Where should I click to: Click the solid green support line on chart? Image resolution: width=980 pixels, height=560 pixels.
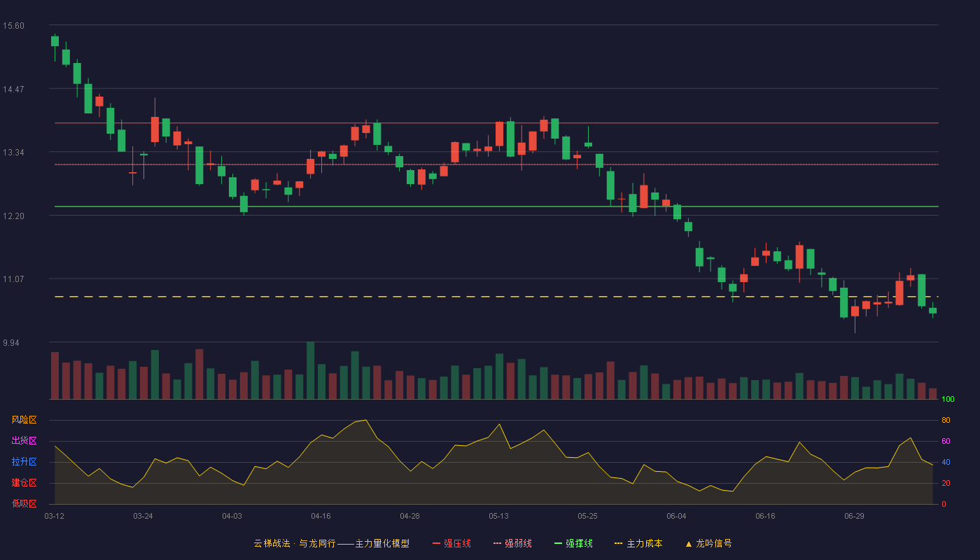tap(496, 206)
